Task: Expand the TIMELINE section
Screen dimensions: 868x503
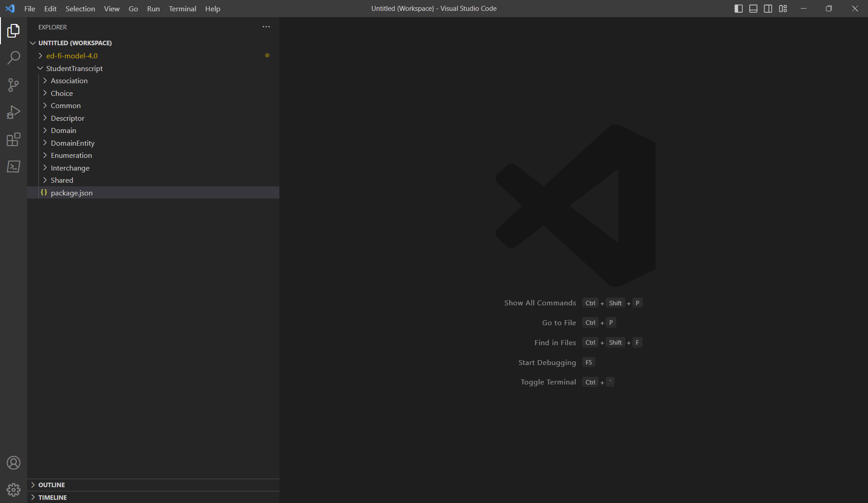Action: [153, 497]
